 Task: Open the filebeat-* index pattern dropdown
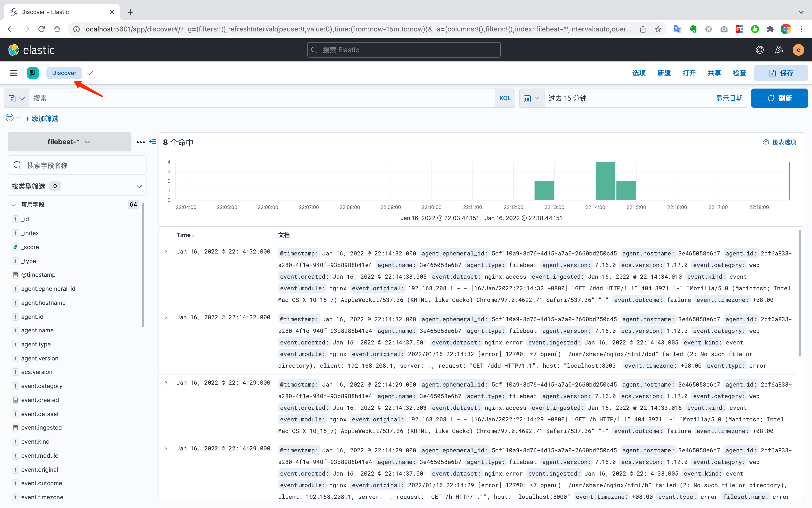[69, 142]
